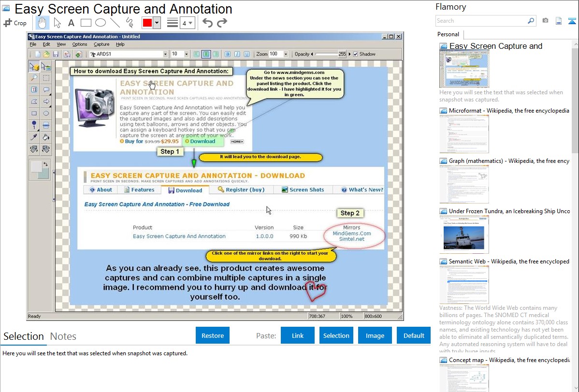Open the Under Frozen Tundra icebreaking ship thumbnail
This screenshot has height=392, width=579.
tap(464, 234)
